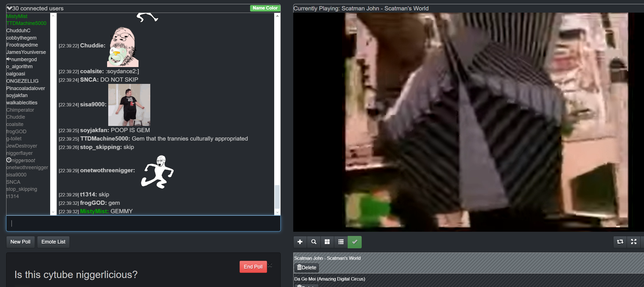The image size is (644, 287).
Task: Select numbergod in the user list
Action: tap(24, 59)
